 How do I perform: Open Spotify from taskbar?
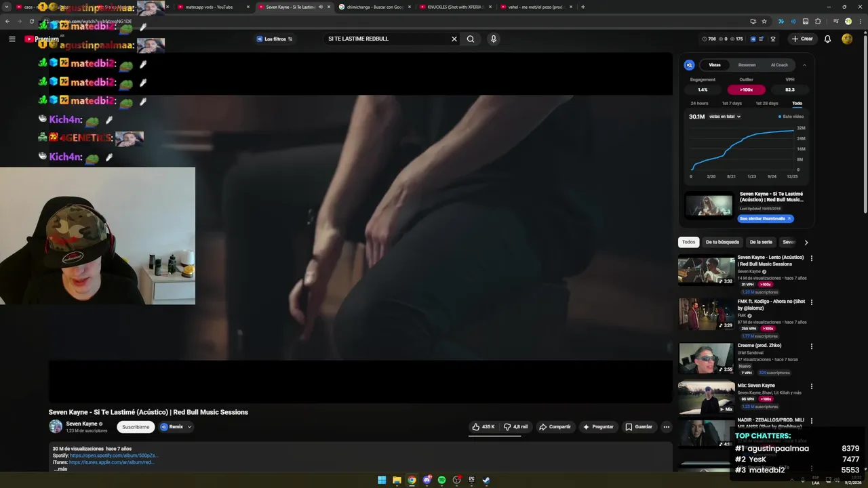(x=441, y=480)
